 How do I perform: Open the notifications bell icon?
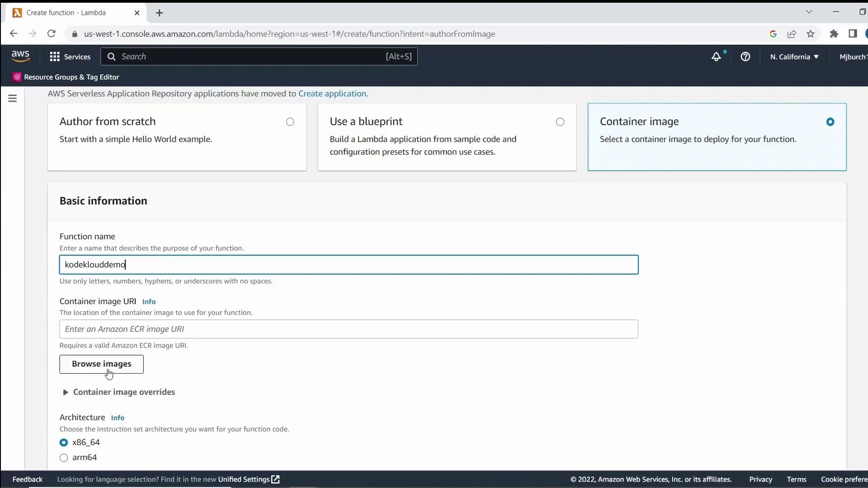click(x=716, y=56)
